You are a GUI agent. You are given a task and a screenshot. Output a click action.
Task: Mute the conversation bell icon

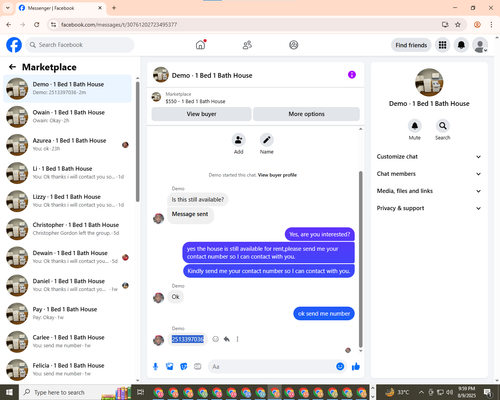tap(415, 126)
